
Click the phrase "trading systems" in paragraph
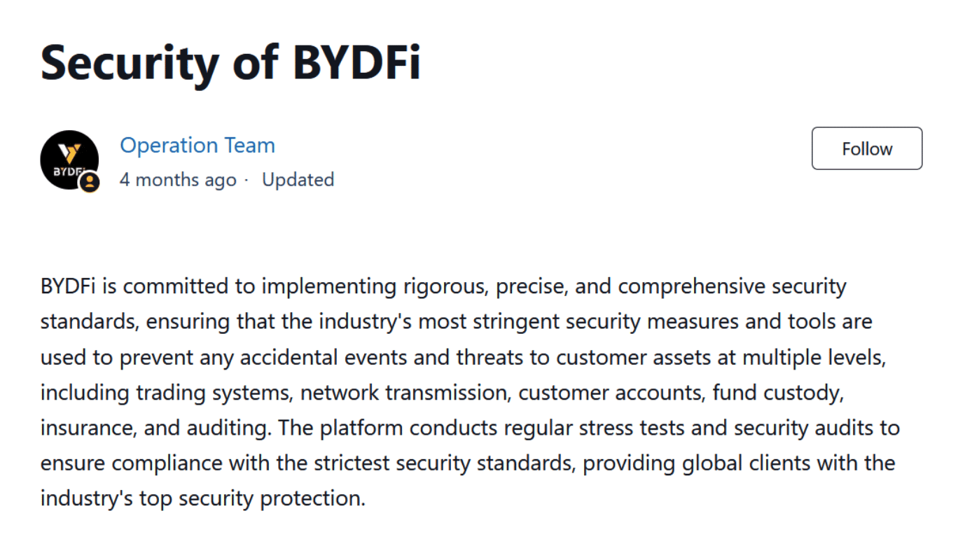coord(214,393)
